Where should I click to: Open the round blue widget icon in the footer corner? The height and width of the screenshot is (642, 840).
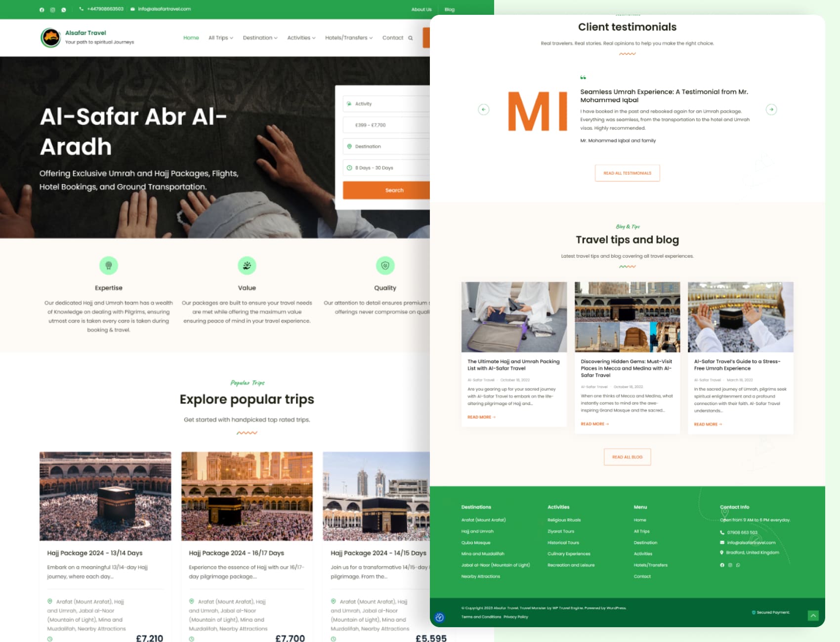click(439, 617)
